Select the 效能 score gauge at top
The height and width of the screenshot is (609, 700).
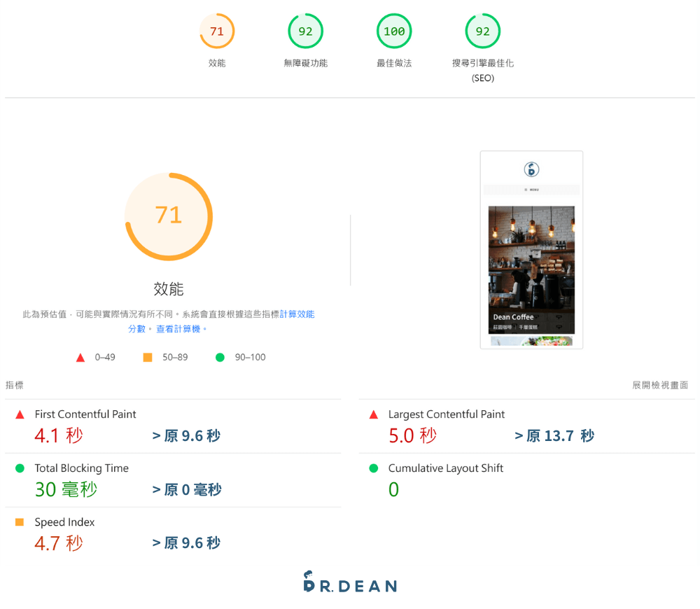[x=216, y=31]
